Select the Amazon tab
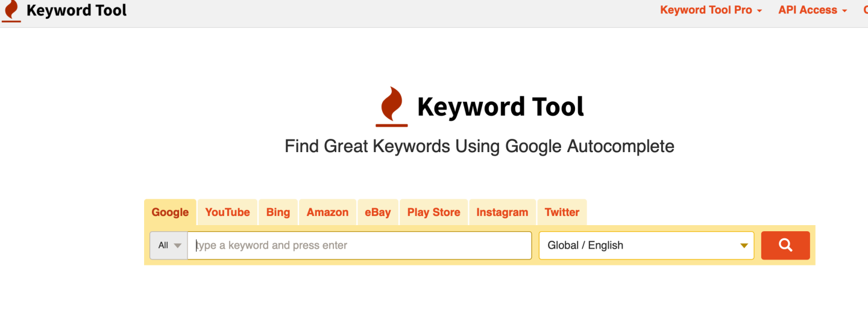Screen dimensions: 868x309 [327, 212]
